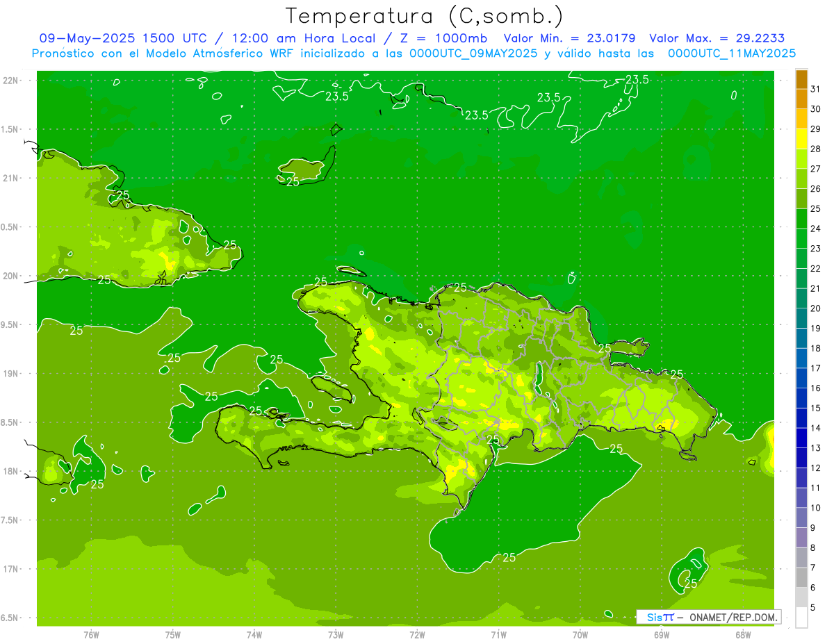Image resolution: width=834 pixels, height=644 pixels.
Task: Click the 75W longitude label
Action: (173, 634)
